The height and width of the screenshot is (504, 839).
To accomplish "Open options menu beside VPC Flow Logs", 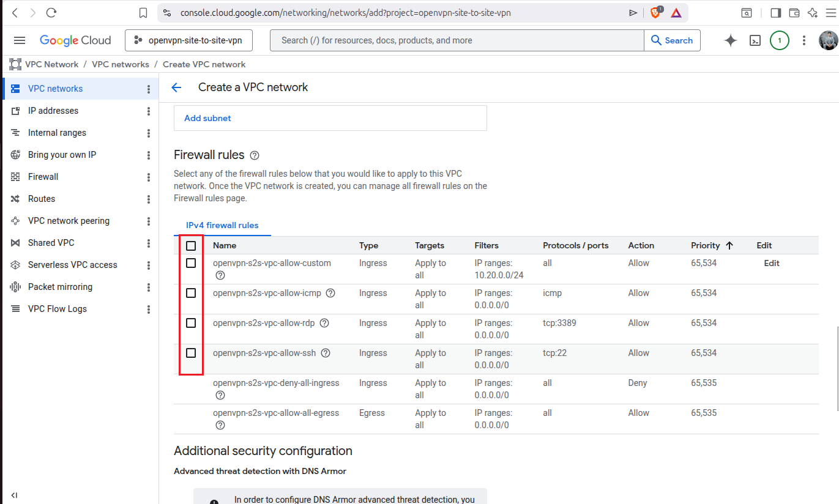I will 149,309.
